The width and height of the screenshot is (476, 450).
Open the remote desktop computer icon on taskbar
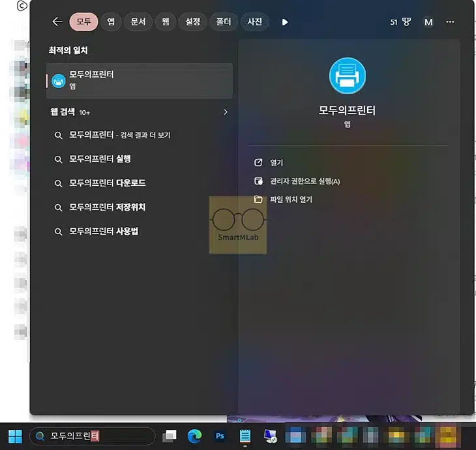tap(270, 436)
